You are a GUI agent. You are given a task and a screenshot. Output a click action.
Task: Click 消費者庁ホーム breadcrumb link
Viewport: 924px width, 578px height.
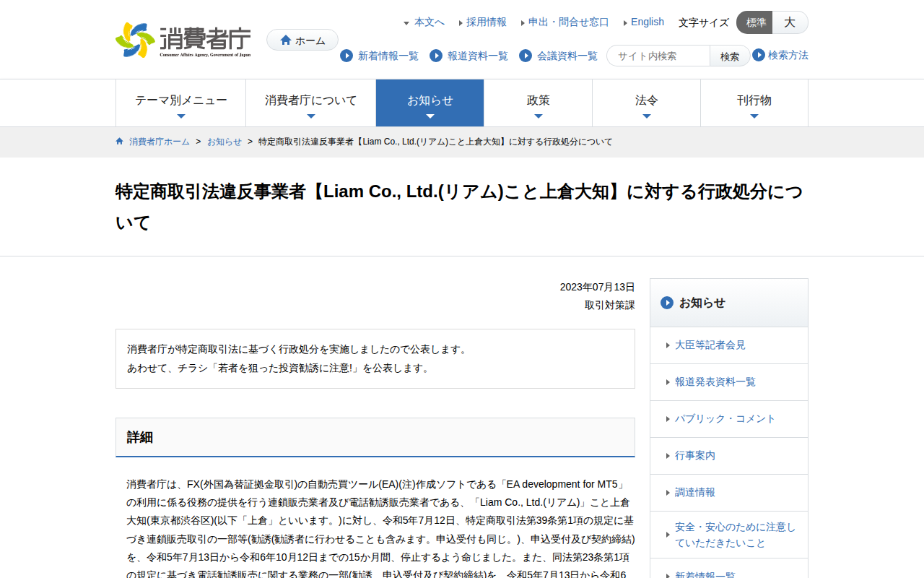tap(160, 142)
